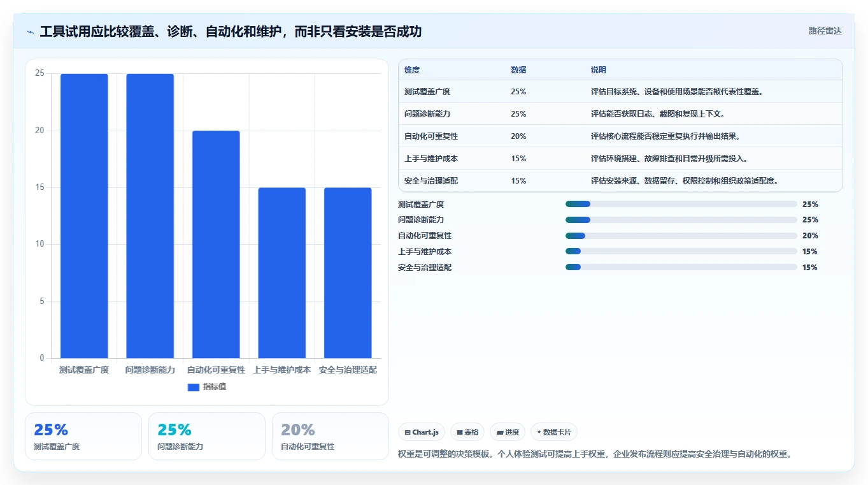Click the 上手与维护成本 bar in chart
868x485 pixels.
[281, 273]
